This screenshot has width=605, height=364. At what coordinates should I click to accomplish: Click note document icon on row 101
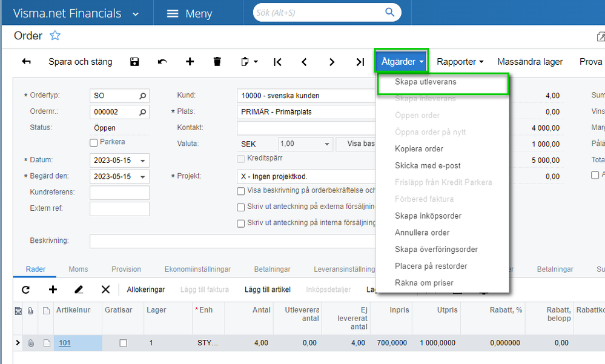point(47,343)
